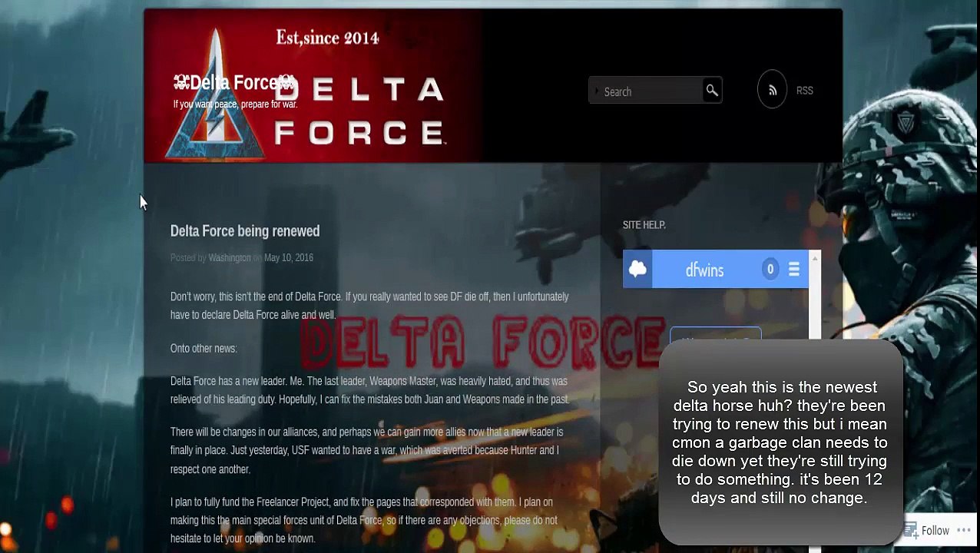This screenshot has width=980, height=553.
Task: Click the dfwins counter badge showing 0
Action: (x=770, y=269)
